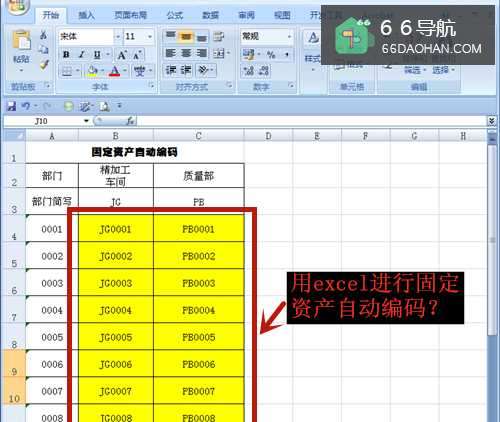Open the 公式 ribbon tab
Screen dimensions: 500x422
[x=175, y=15]
